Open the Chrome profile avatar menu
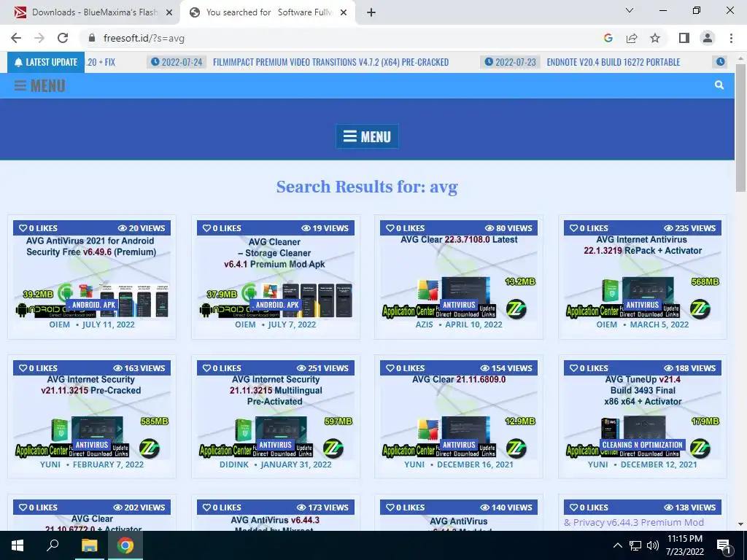Image resolution: width=747 pixels, height=560 pixels. 708,38
